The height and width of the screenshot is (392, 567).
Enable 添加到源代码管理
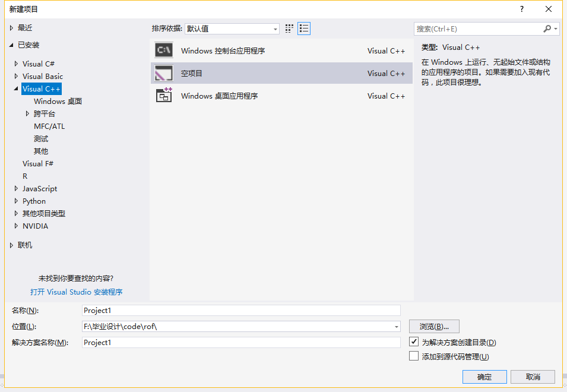414,356
